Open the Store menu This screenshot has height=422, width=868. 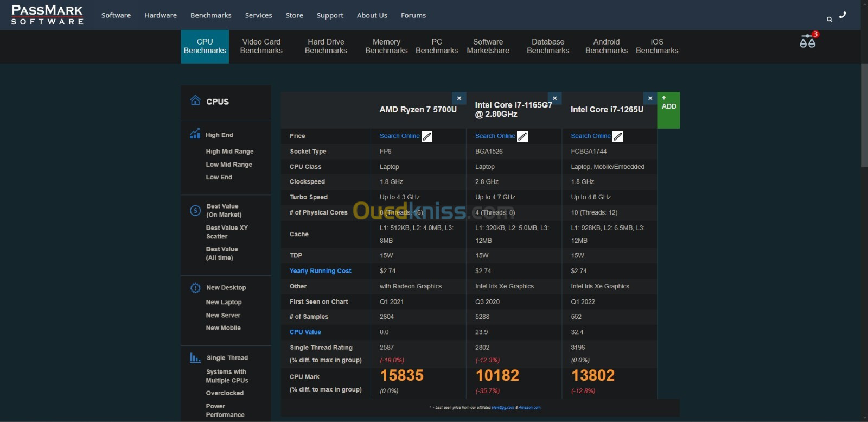point(295,15)
